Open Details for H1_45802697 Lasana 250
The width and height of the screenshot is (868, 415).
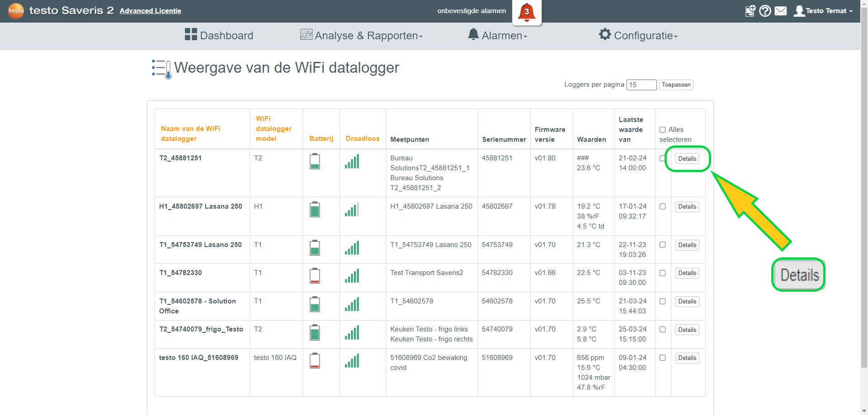click(x=687, y=206)
